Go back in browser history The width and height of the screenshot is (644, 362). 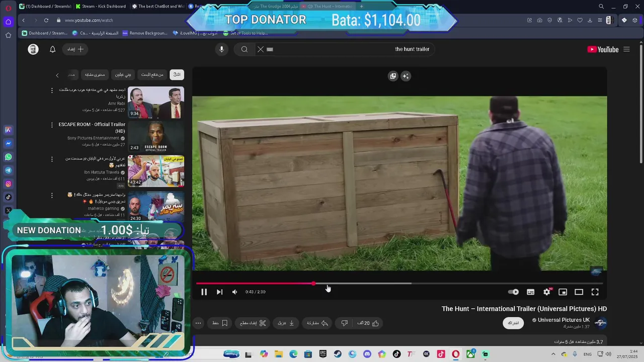pyautogui.click(x=24, y=20)
